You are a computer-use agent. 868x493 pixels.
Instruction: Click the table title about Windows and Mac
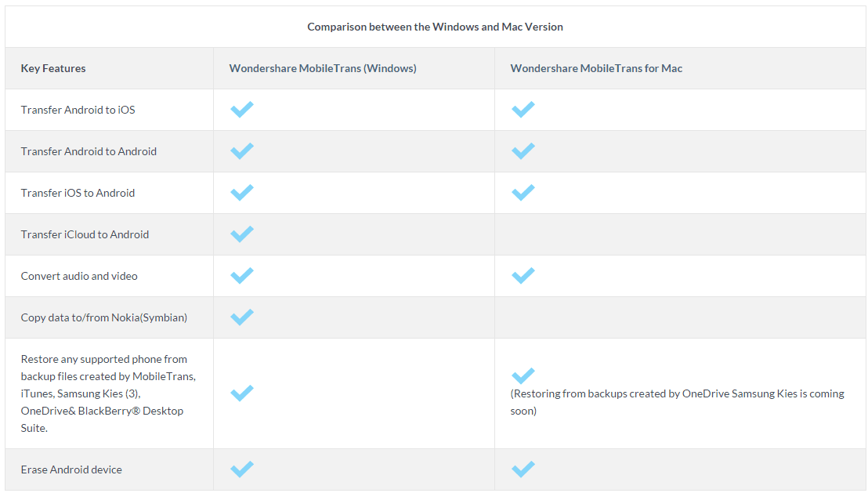[435, 27]
